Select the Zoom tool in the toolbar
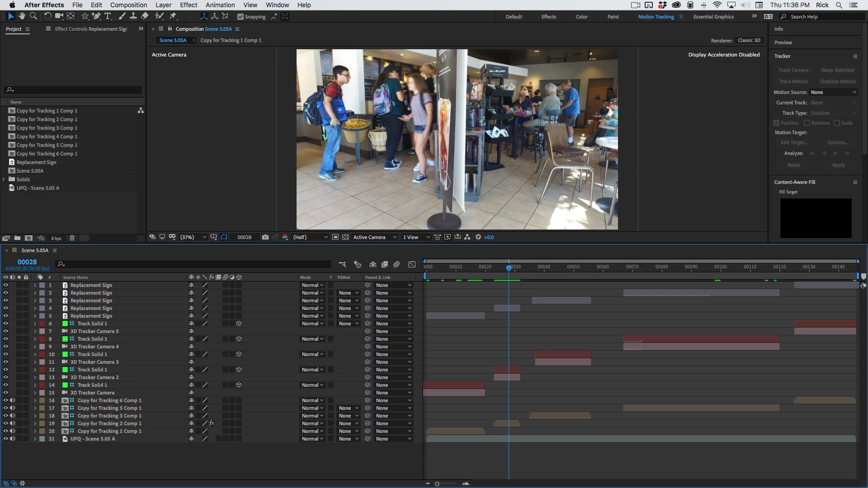Screen dimensions: 868x488 pos(33,16)
